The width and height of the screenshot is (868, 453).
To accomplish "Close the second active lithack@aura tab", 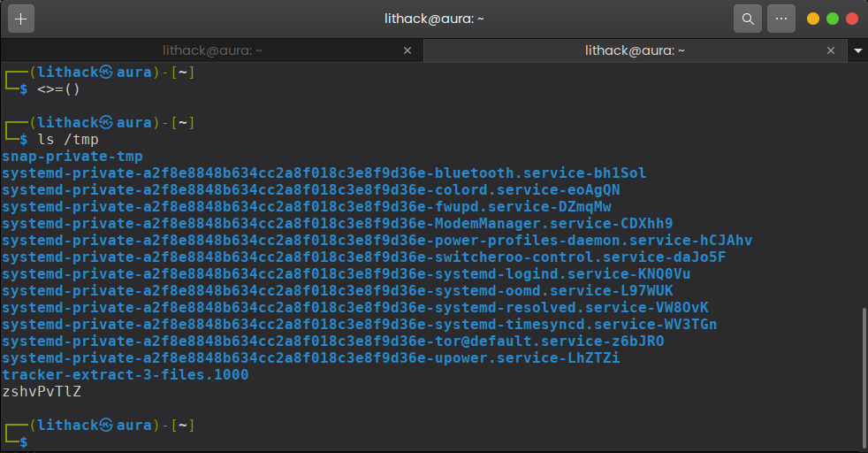I will [x=830, y=50].
